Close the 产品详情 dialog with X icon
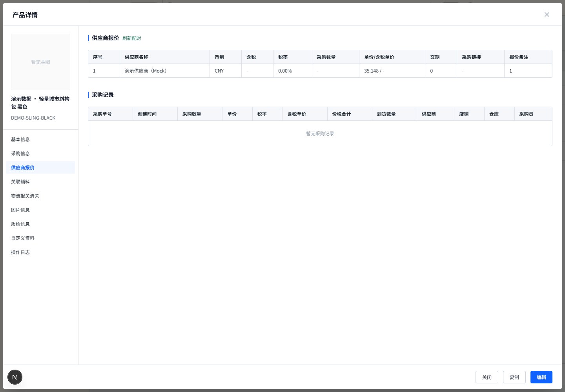The height and width of the screenshot is (392, 565). coord(547,15)
